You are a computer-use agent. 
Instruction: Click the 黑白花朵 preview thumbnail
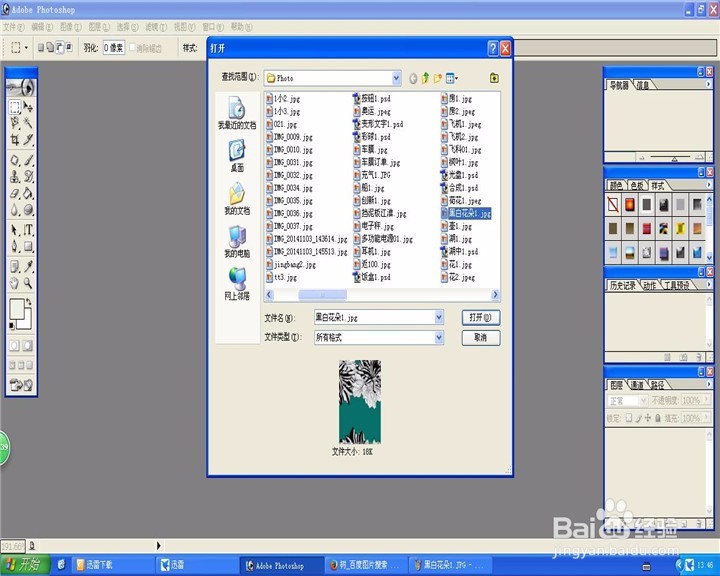pos(360,401)
